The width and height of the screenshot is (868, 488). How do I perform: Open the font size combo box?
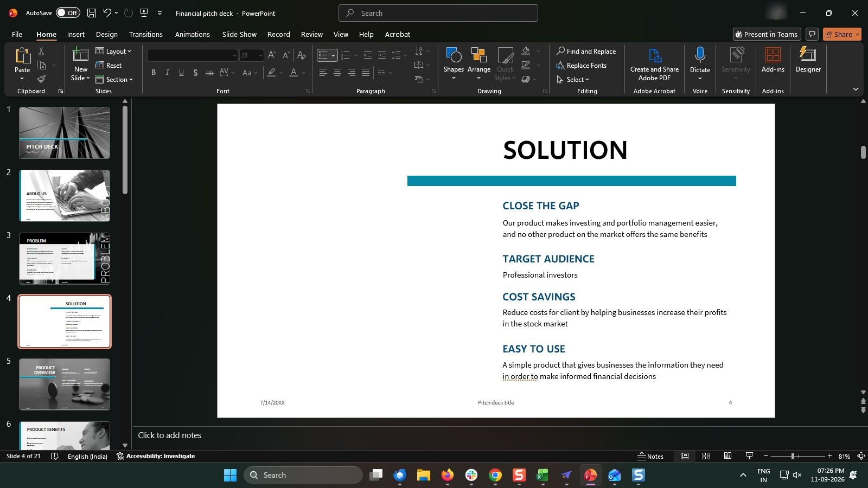coord(252,55)
